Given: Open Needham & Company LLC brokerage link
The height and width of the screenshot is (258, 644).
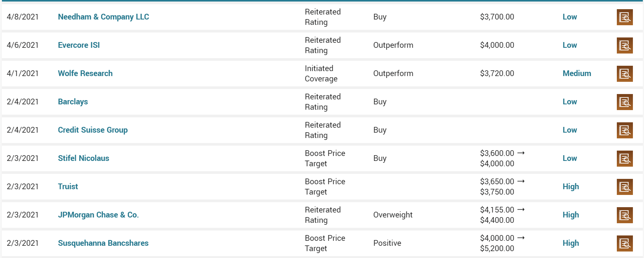Looking at the screenshot, I should click(103, 17).
